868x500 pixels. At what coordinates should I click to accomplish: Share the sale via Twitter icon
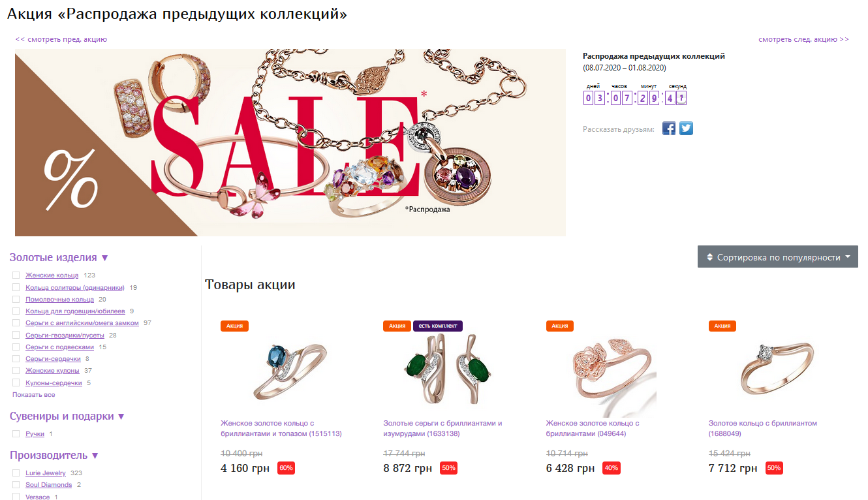(x=686, y=129)
